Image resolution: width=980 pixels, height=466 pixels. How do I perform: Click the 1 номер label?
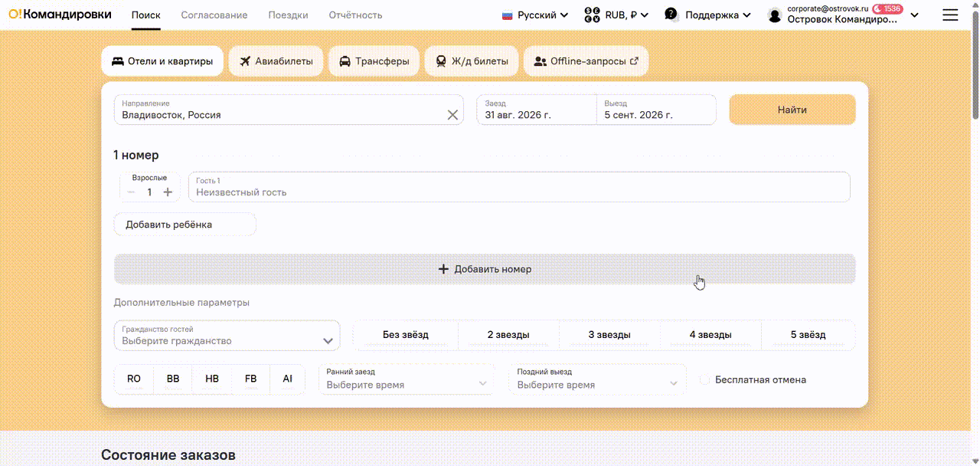tap(136, 155)
